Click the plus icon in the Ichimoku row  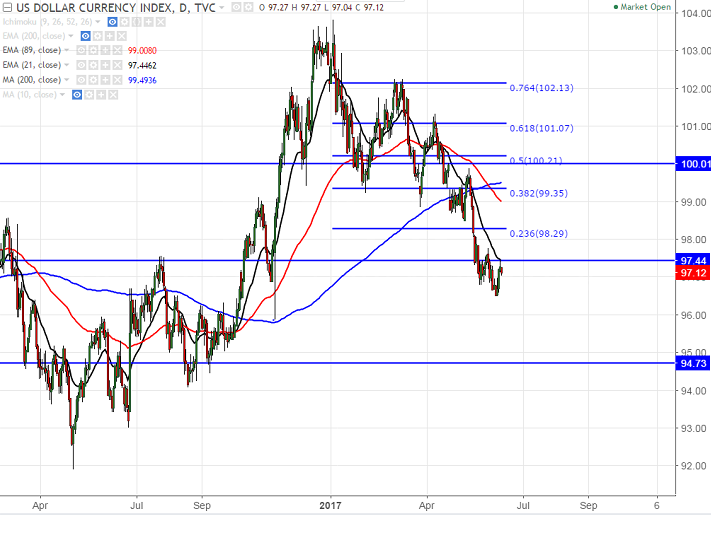pyautogui.click(x=148, y=22)
